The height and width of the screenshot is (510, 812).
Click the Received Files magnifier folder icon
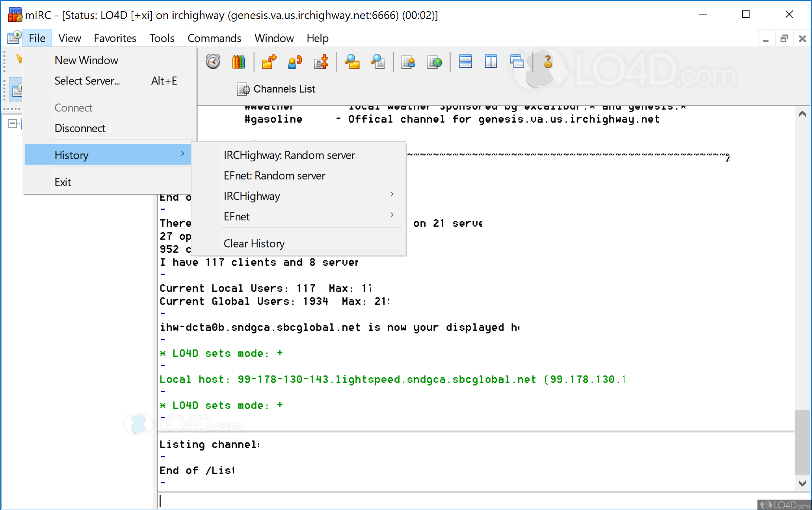[352, 61]
